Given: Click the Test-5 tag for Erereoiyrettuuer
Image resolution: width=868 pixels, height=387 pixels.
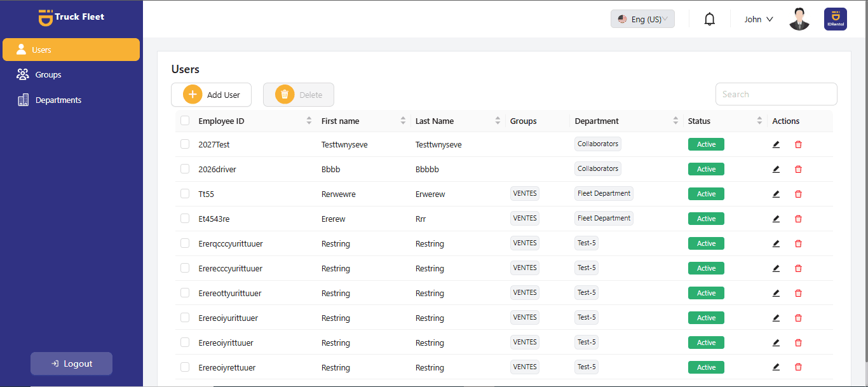Looking at the screenshot, I should (x=587, y=367).
